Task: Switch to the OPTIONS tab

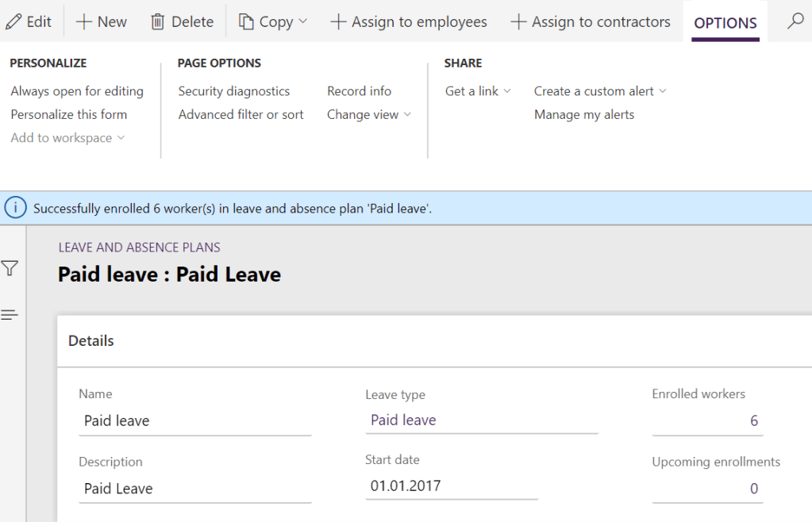Action: tap(724, 24)
